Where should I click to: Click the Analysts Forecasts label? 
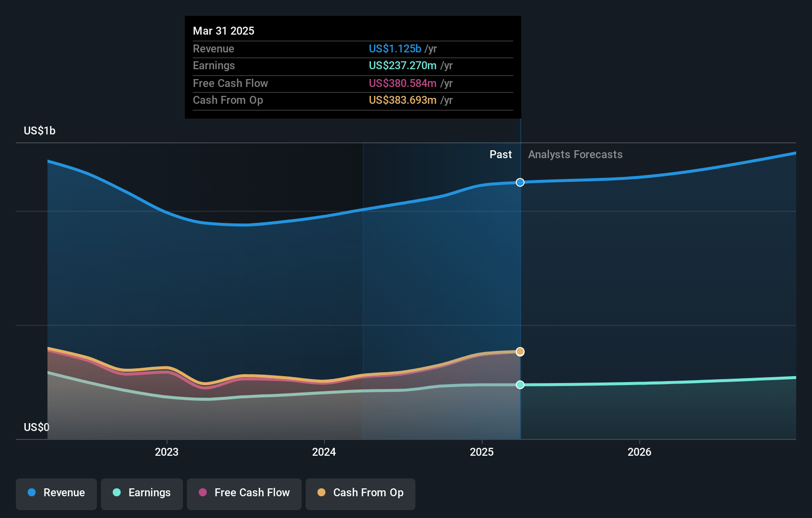tap(575, 154)
